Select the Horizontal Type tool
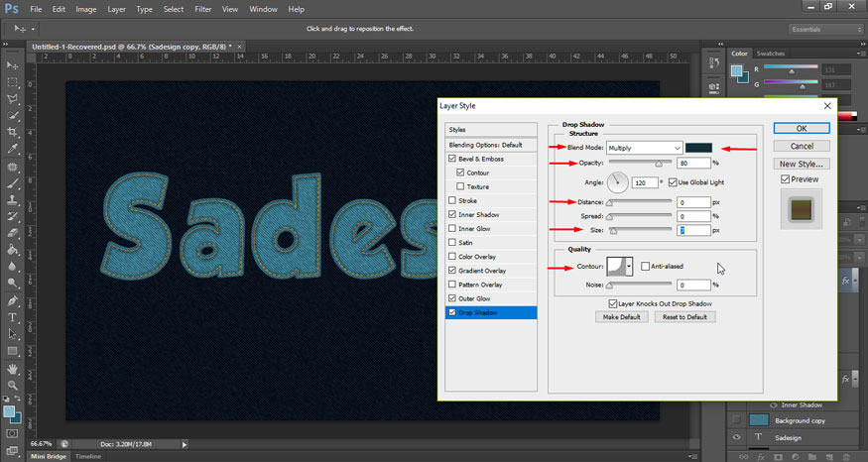Image resolution: width=868 pixels, height=462 pixels. coord(12,317)
